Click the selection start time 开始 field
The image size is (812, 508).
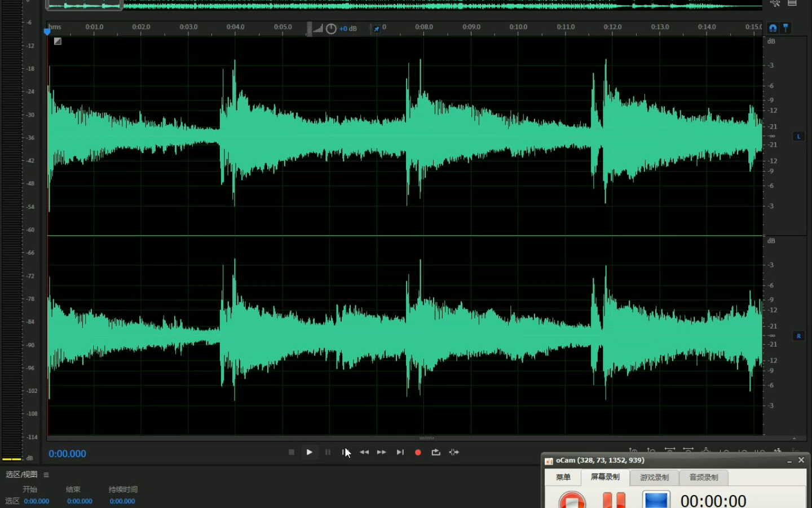click(x=37, y=501)
